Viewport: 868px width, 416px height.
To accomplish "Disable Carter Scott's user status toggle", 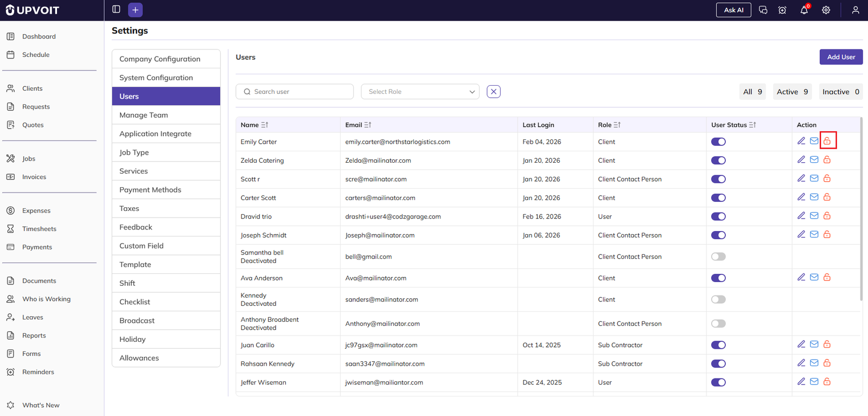I will click(718, 198).
